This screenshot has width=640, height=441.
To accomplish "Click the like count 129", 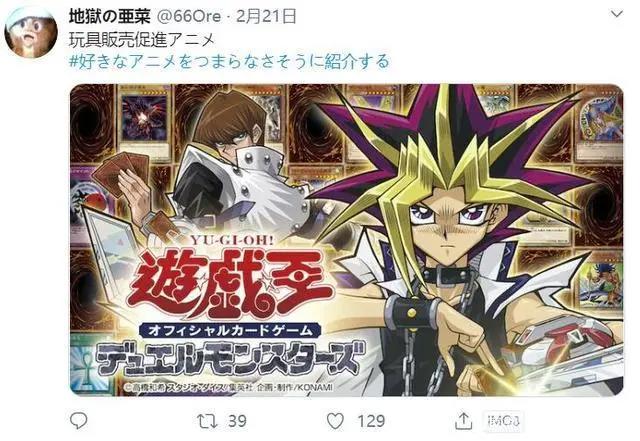I will pyautogui.click(x=371, y=421).
